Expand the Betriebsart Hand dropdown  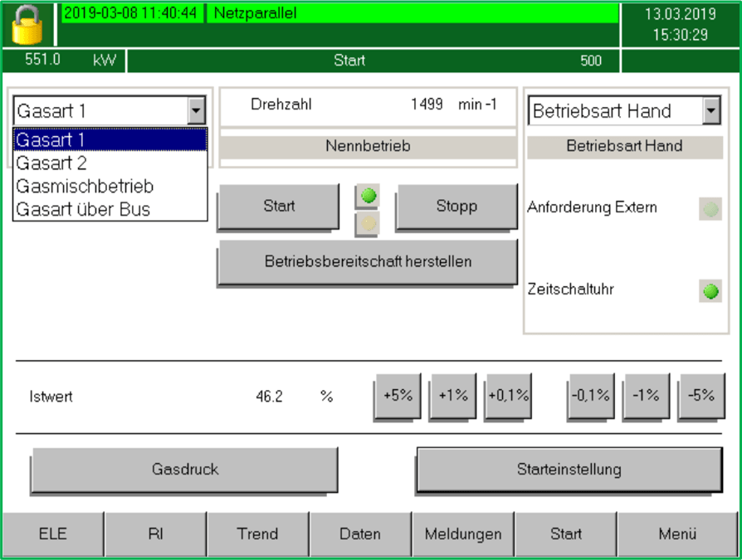pos(711,111)
